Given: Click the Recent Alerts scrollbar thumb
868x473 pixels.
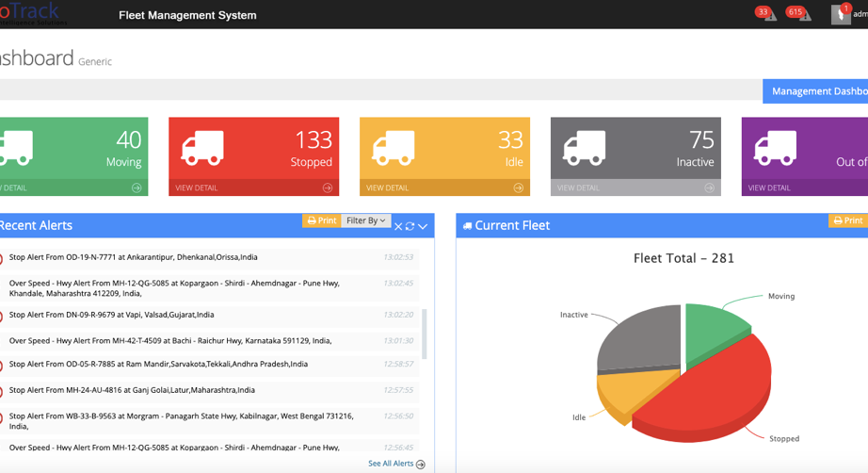Looking at the screenshot, I should tap(425, 334).
